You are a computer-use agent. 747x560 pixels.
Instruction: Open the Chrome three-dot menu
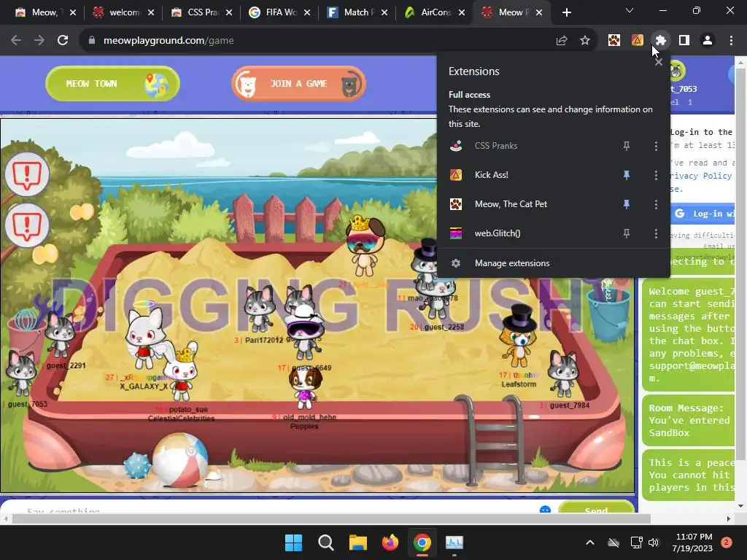click(x=731, y=41)
